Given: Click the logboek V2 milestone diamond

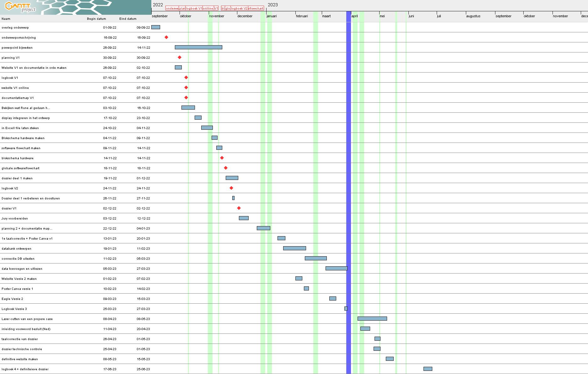Looking at the screenshot, I should [231, 188].
